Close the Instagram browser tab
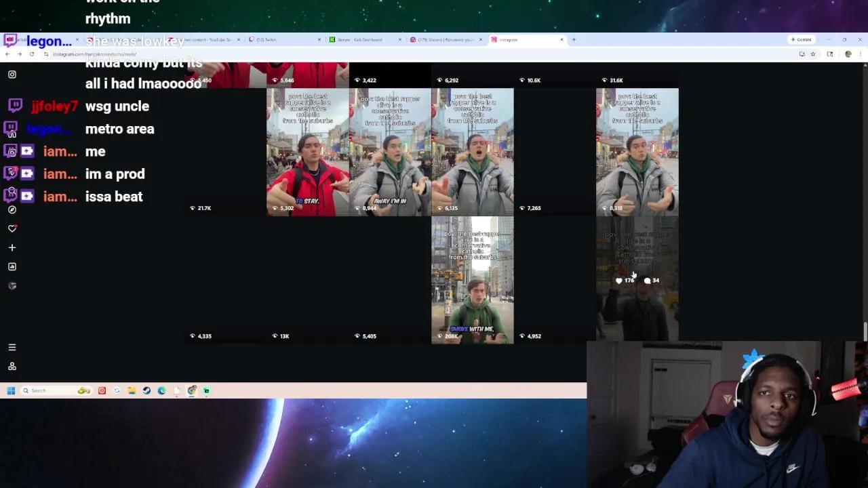868x488 pixels. pos(561,39)
